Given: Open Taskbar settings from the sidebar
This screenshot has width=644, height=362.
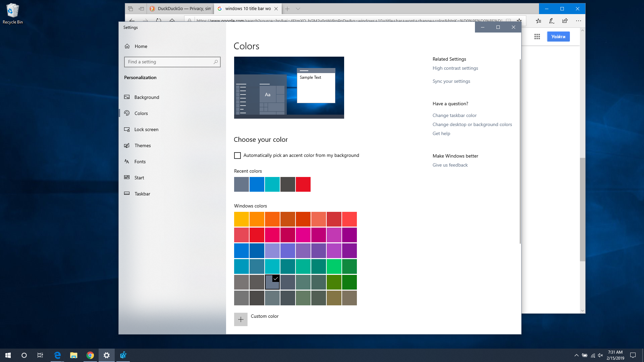Looking at the screenshot, I should (x=142, y=194).
